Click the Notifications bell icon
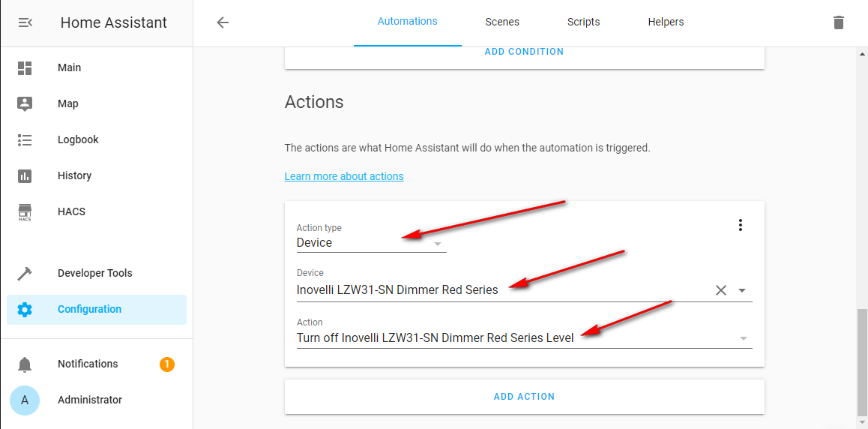The image size is (868, 429). (25, 364)
